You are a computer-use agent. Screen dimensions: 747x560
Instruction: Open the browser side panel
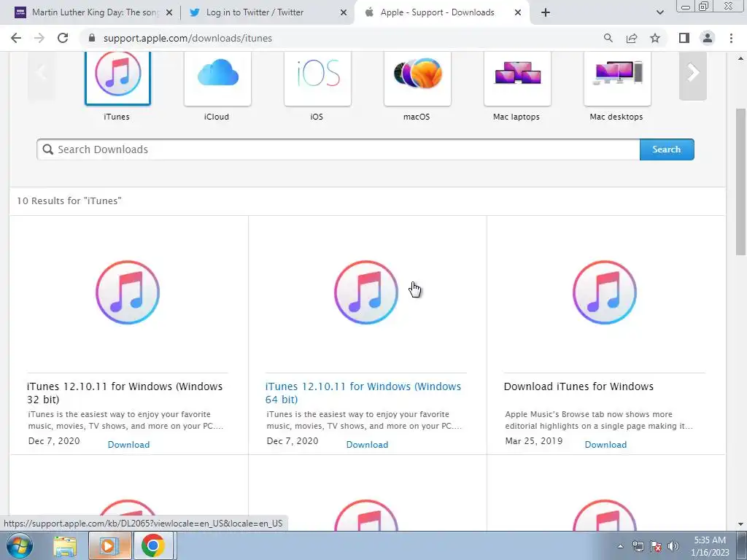click(x=684, y=38)
